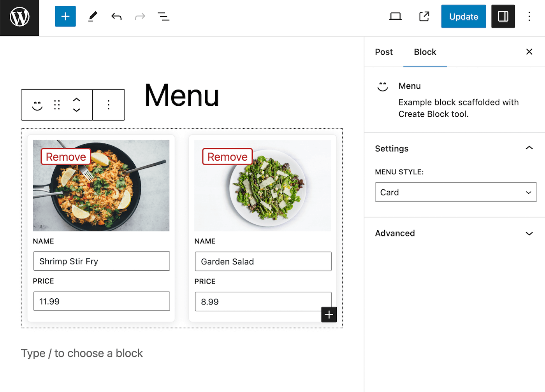This screenshot has width=545, height=392.
Task: Open block toolbar options menu
Action: [109, 105]
